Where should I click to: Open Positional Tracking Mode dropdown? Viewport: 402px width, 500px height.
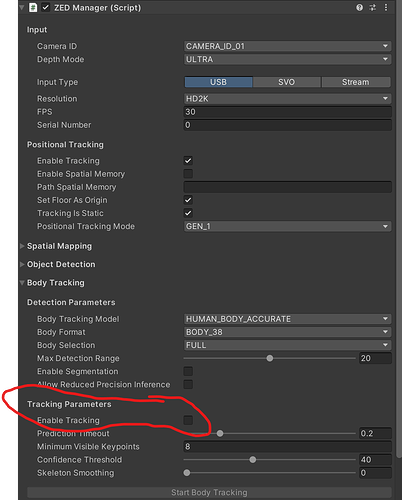point(287,226)
